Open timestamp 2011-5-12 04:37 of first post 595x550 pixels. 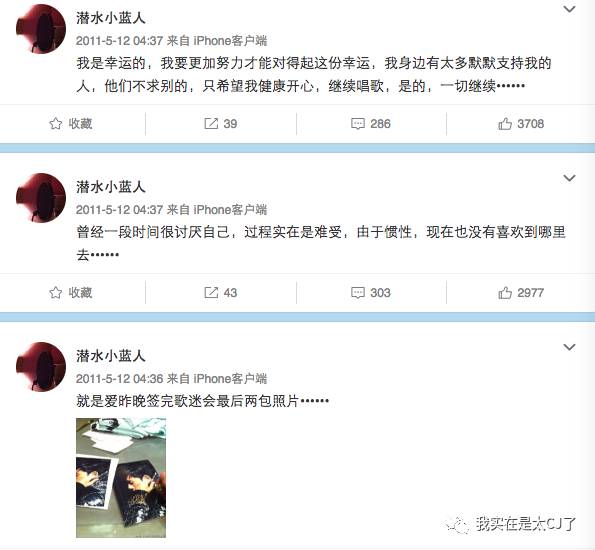pyautogui.click(x=120, y=41)
